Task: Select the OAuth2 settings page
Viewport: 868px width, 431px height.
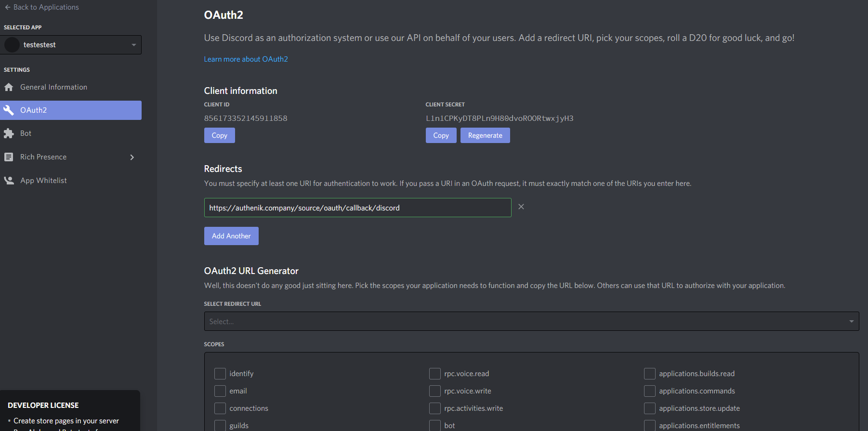Action: pyautogui.click(x=71, y=110)
